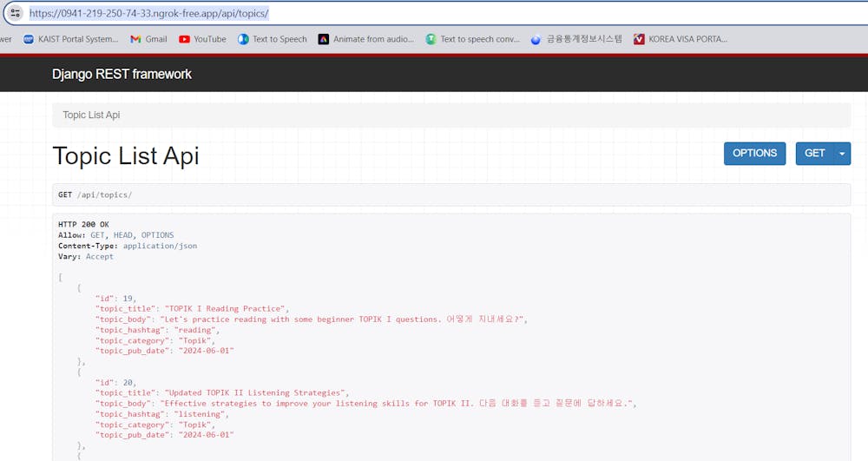Screen dimensions: 868x461
Task: Select the "id": 19 line
Action: (x=115, y=299)
